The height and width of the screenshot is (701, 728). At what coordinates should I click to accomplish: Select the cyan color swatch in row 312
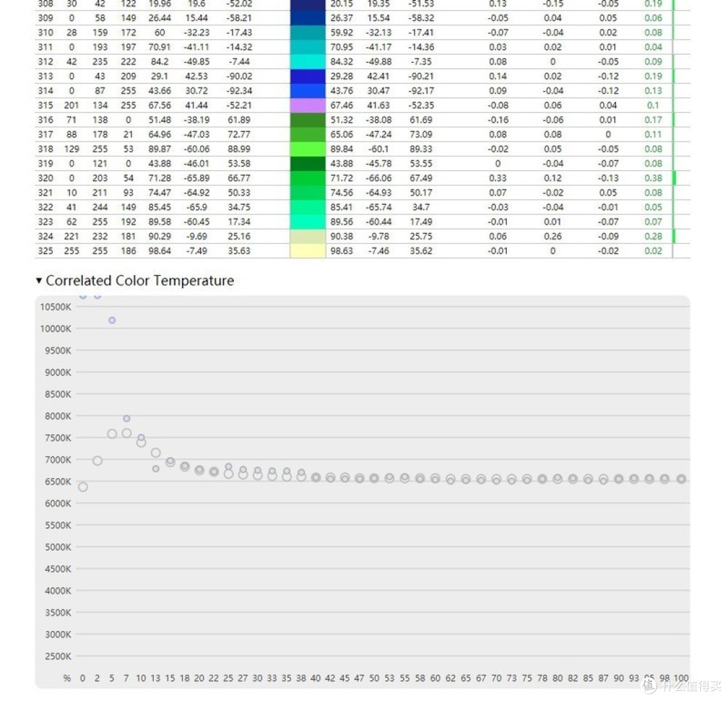(x=308, y=62)
